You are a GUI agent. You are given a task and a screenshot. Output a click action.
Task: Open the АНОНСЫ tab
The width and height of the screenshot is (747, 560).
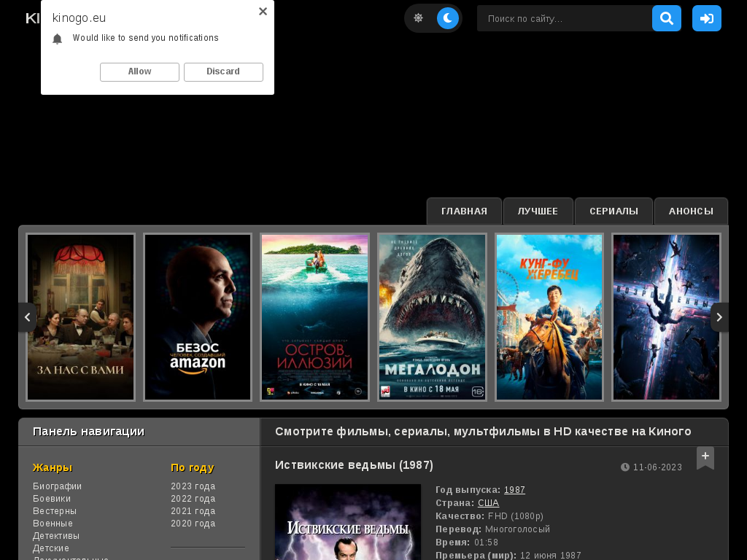[x=691, y=211]
